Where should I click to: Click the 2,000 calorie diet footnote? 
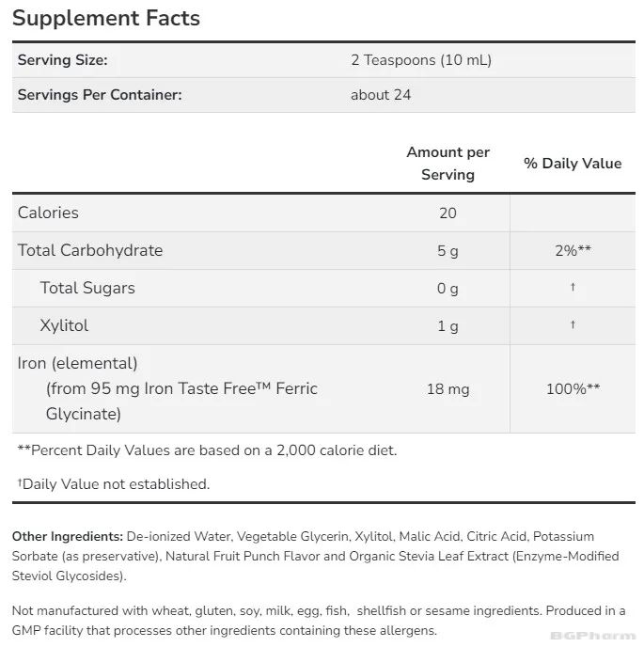(207, 450)
